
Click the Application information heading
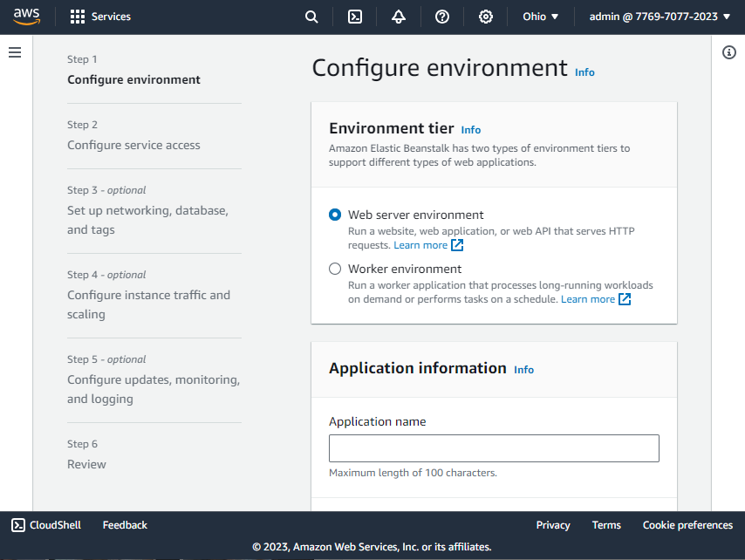pyautogui.click(x=418, y=368)
